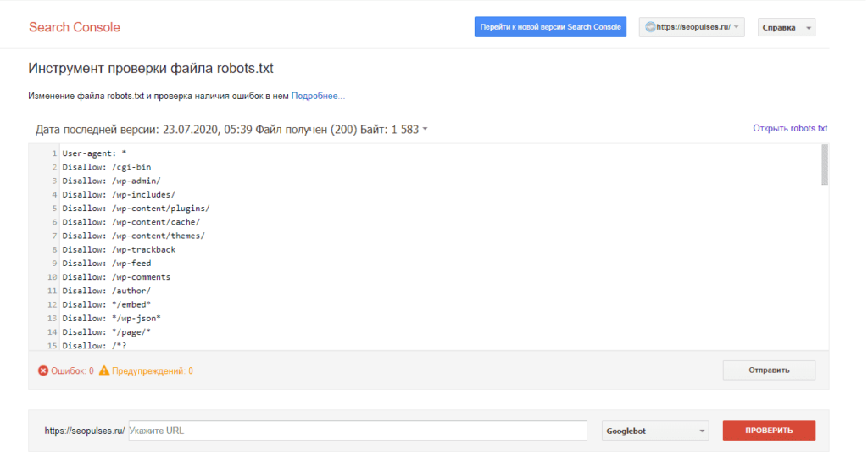
Task: Click the Предупреждений: 0 warnings label
Action: click(153, 370)
